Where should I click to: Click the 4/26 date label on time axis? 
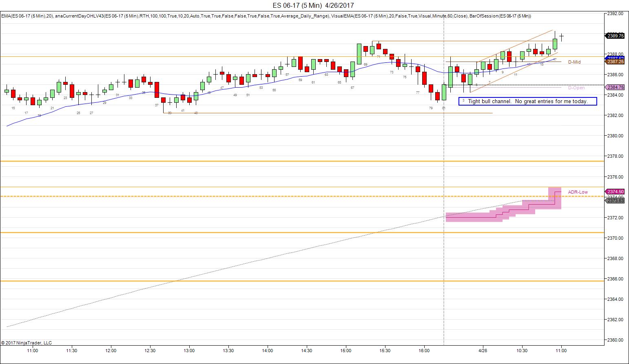pos(483,351)
